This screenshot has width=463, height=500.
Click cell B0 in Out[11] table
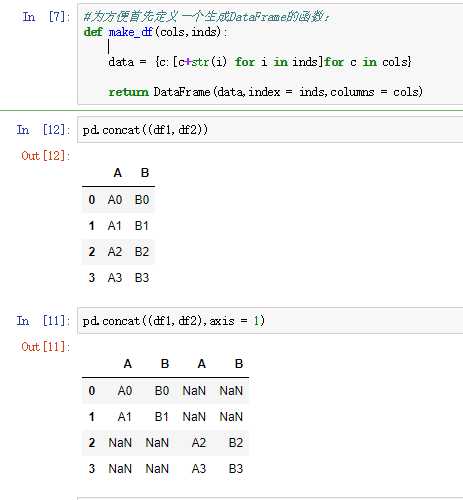[x=162, y=391]
